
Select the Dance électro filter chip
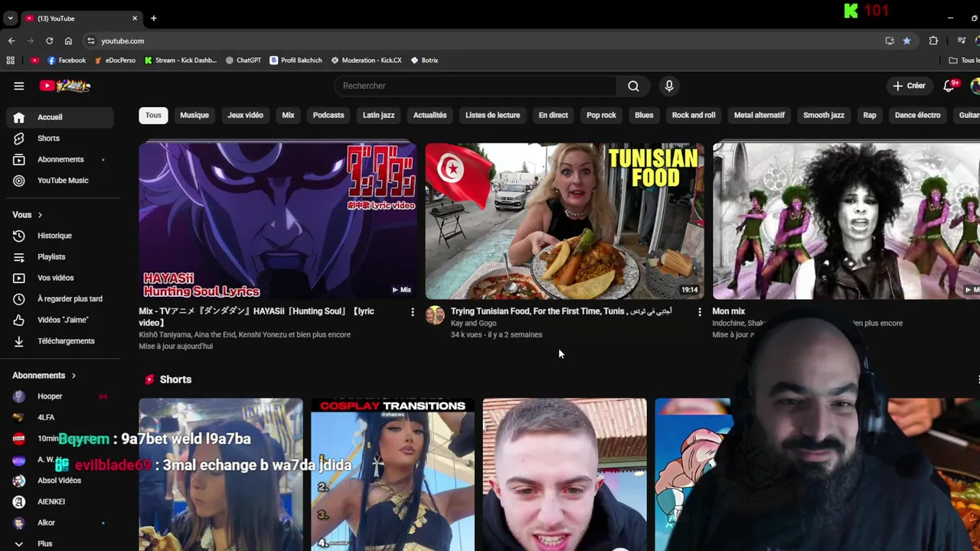(x=917, y=115)
